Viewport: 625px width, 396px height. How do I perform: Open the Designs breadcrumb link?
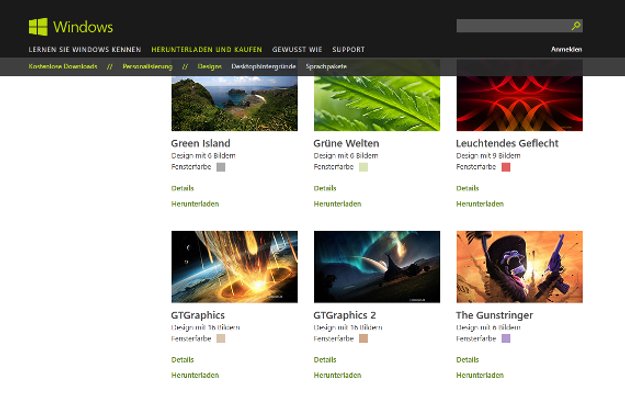click(209, 67)
